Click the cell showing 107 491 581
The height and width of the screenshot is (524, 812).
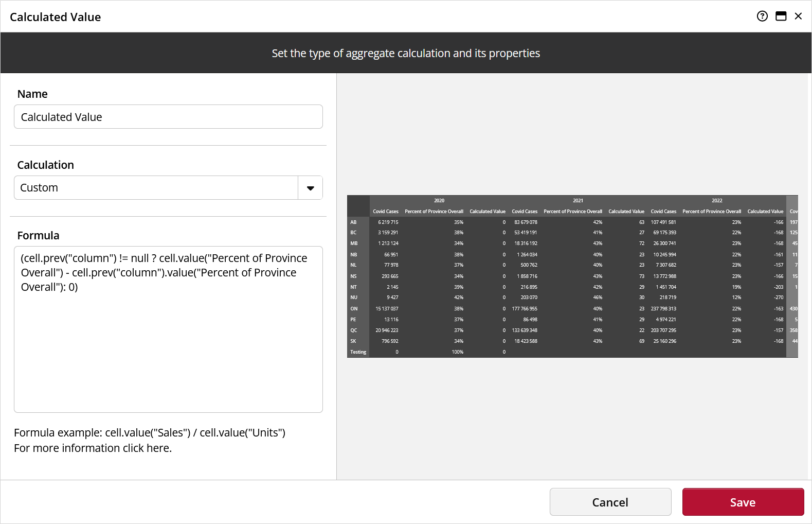pyautogui.click(x=663, y=222)
